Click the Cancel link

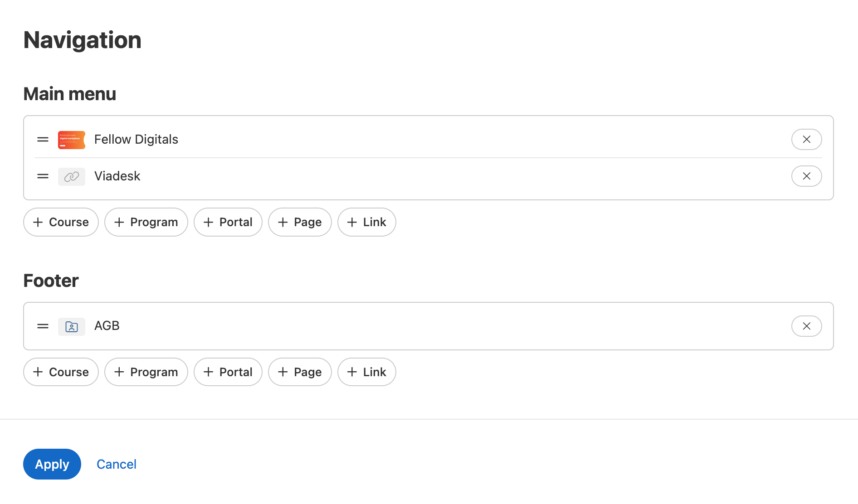click(x=117, y=464)
